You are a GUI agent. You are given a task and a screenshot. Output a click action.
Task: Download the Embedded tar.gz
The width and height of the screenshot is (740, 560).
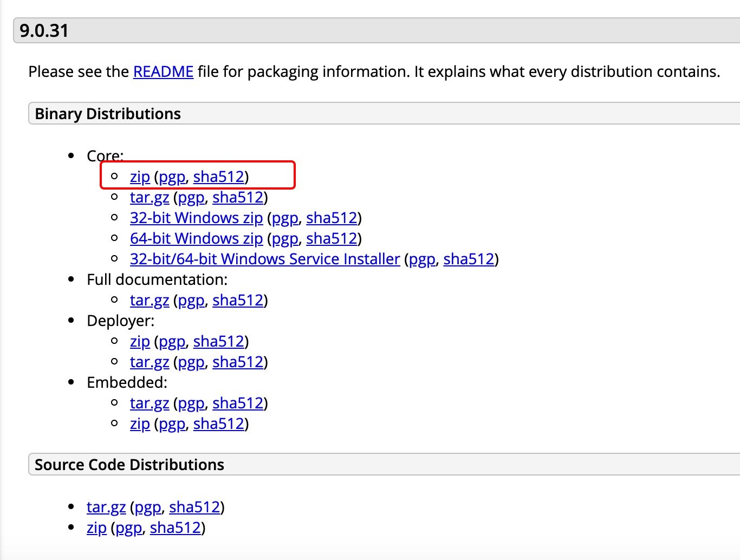(150, 403)
